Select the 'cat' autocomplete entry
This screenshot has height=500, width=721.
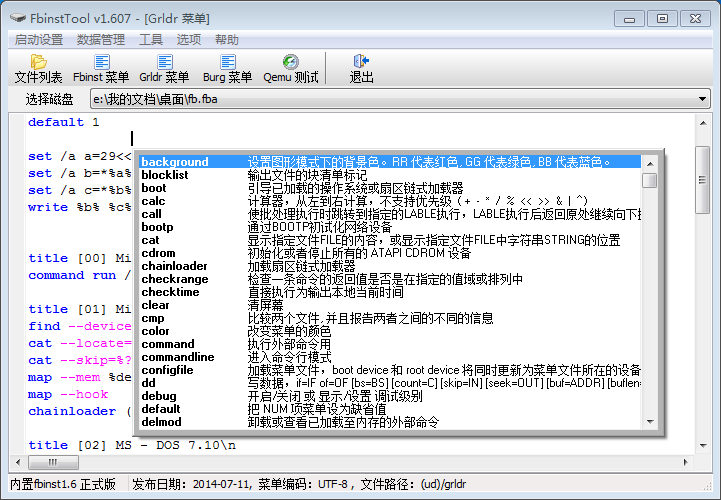coord(390,240)
